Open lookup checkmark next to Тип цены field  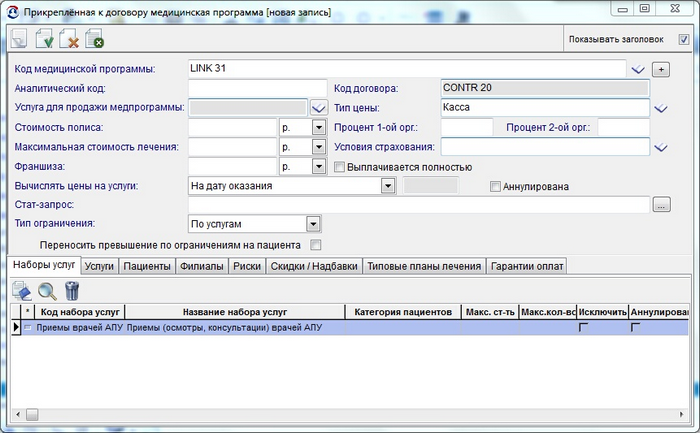coord(661,108)
